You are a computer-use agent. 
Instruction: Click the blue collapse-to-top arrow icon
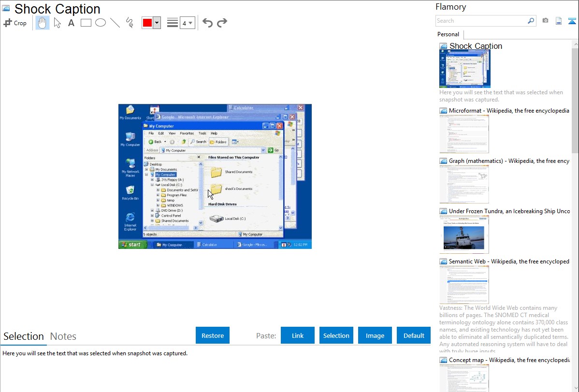[572, 21]
